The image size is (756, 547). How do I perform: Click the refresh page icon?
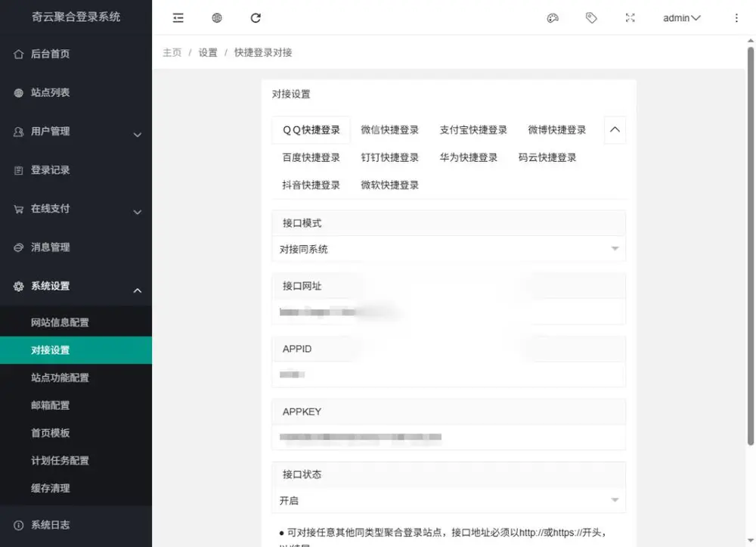[x=256, y=18]
